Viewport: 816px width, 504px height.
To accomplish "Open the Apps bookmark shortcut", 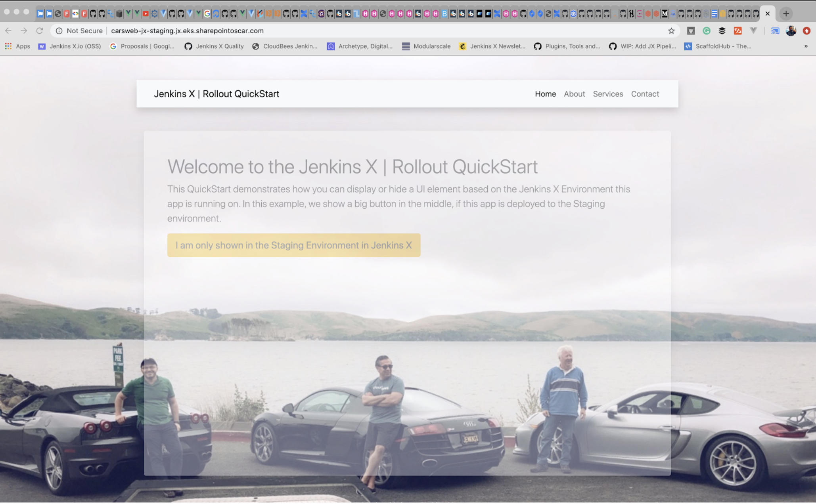I will pyautogui.click(x=17, y=46).
